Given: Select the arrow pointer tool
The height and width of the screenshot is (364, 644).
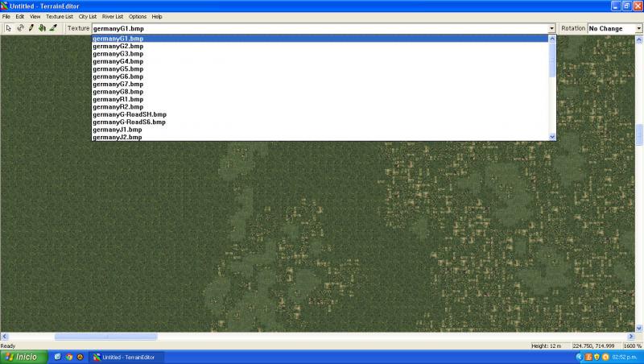Looking at the screenshot, I should point(9,28).
